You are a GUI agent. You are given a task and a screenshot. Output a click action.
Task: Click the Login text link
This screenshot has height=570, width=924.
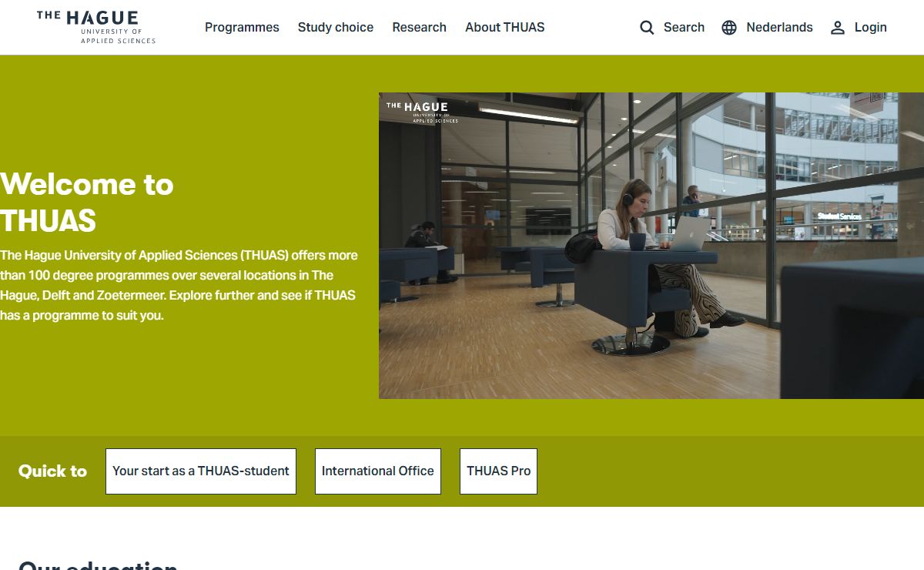point(870,27)
